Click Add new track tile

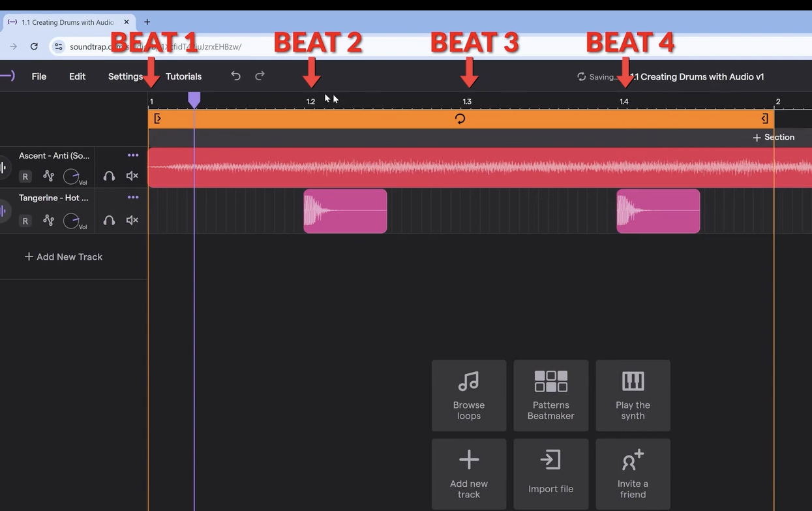(x=469, y=474)
